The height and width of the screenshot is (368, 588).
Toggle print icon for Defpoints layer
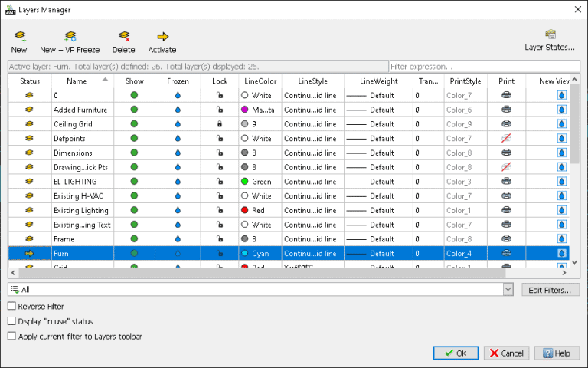pyautogui.click(x=506, y=138)
